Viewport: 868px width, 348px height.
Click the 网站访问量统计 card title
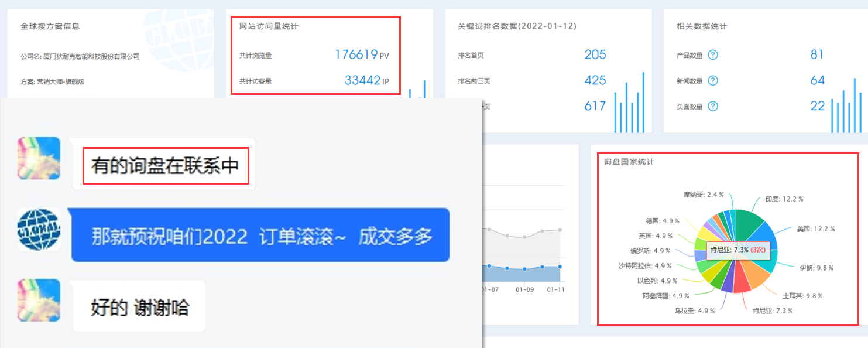[x=269, y=26]
